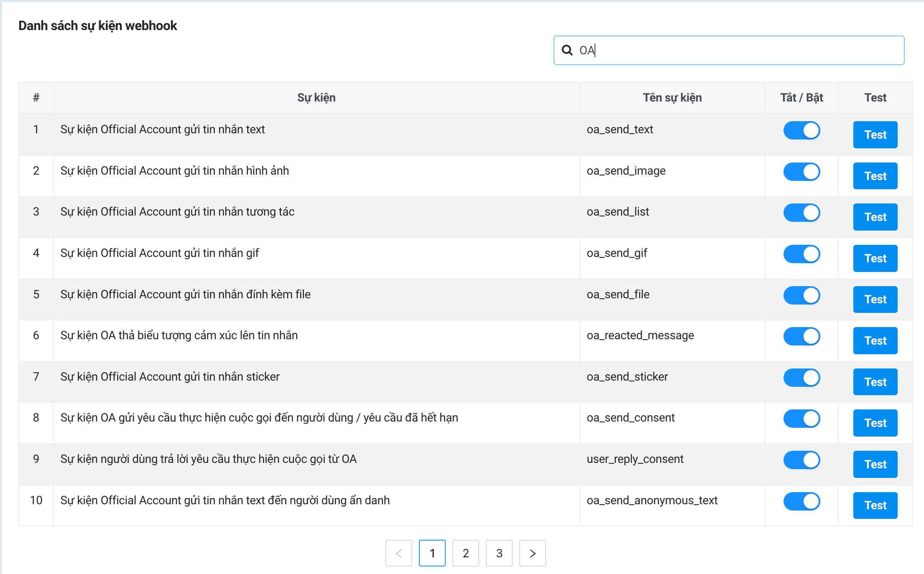Image resolution: width=924 pixels, height=574 pixels.
Task: Turn off user_reply_consent toggle
Action: [x=801, y=460]
